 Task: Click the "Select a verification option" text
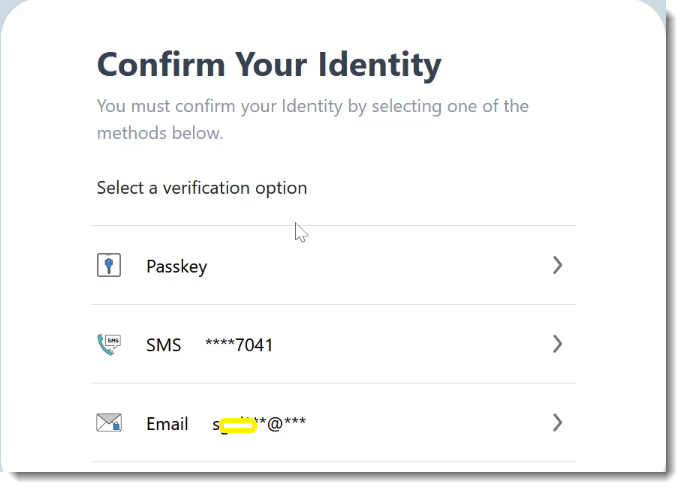click(201, 187)
